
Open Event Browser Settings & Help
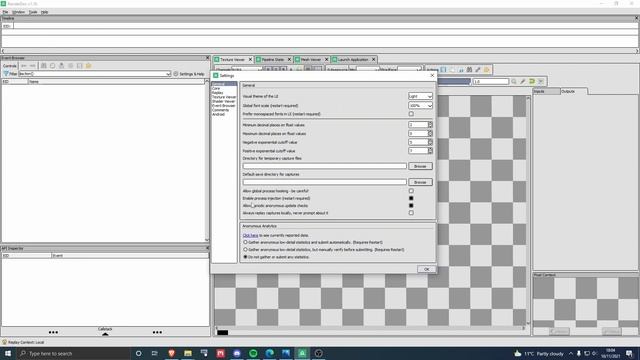tap(189, 74)
